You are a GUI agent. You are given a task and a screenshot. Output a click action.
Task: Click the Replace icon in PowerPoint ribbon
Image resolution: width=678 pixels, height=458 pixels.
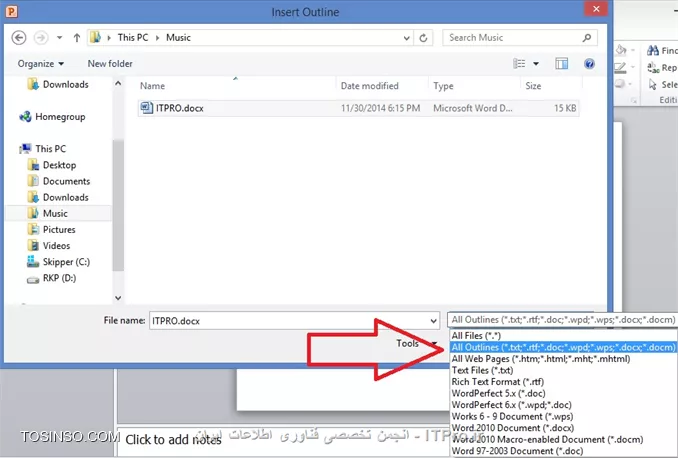[x=652, y=67]
